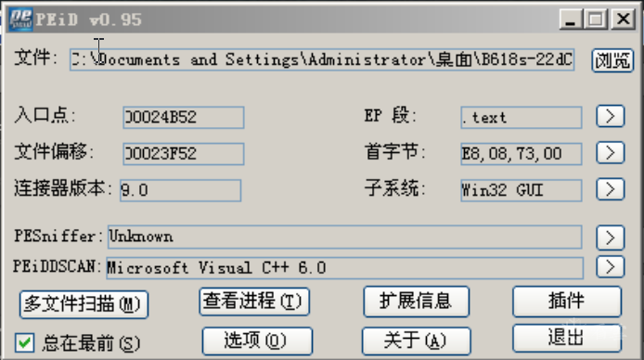Viewport: 644px width, 360px height.
Task: Open the file browse (浏览) button
Action: click(612, 60)
